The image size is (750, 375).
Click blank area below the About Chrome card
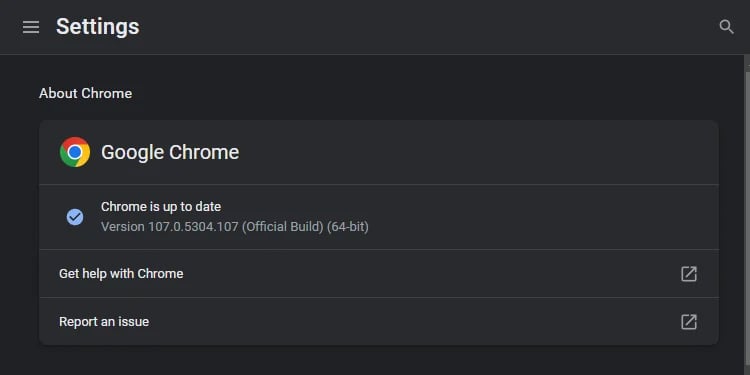click(378, 361)
